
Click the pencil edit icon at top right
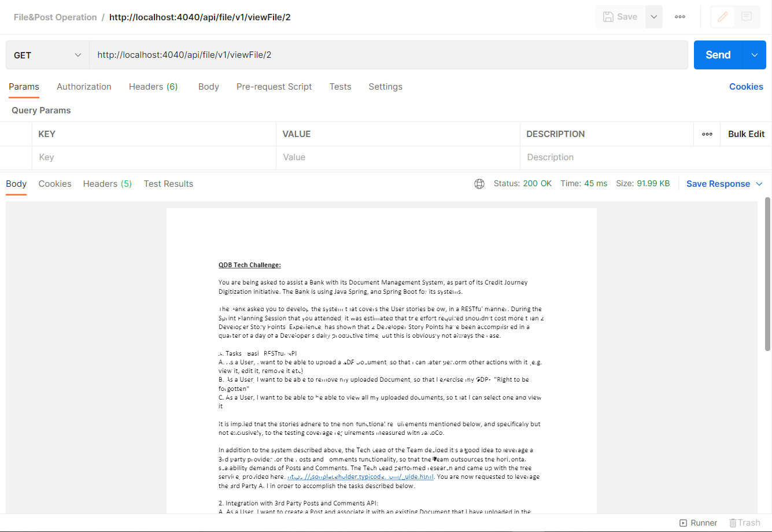pos(722,17)
